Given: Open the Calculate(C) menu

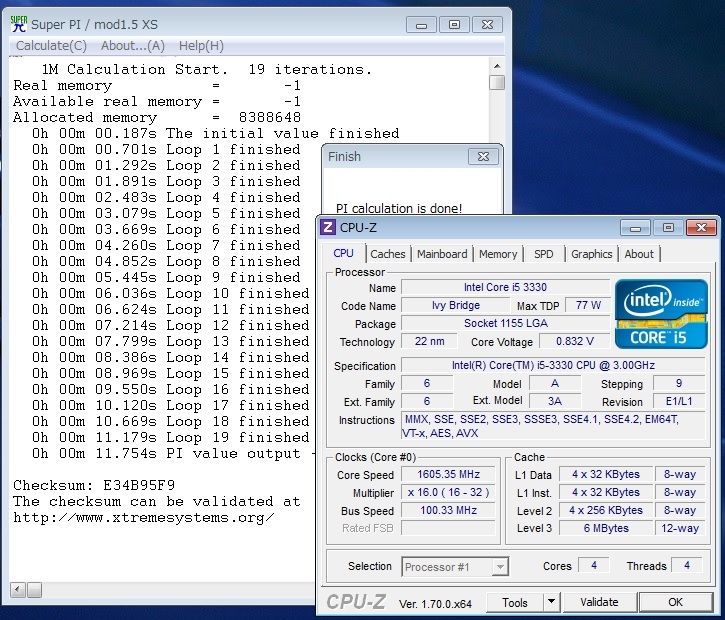Looking at the screenshot, I should pos(51,46).
